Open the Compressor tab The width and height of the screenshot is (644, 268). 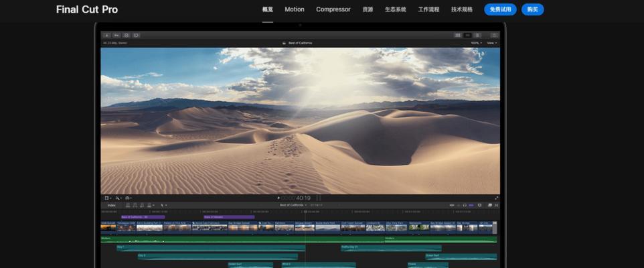click(x=333, y=9)
